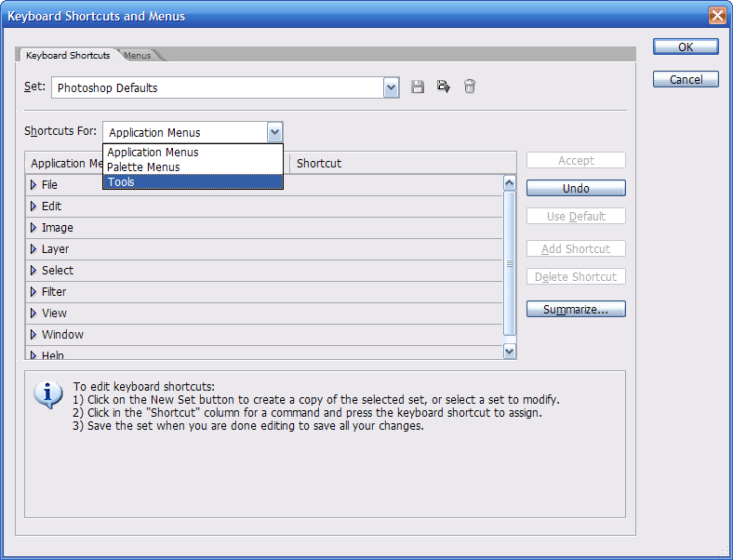This screenshot has width=733, height=560.
Task: Click the save set as new icon
Action: [444, 87]
